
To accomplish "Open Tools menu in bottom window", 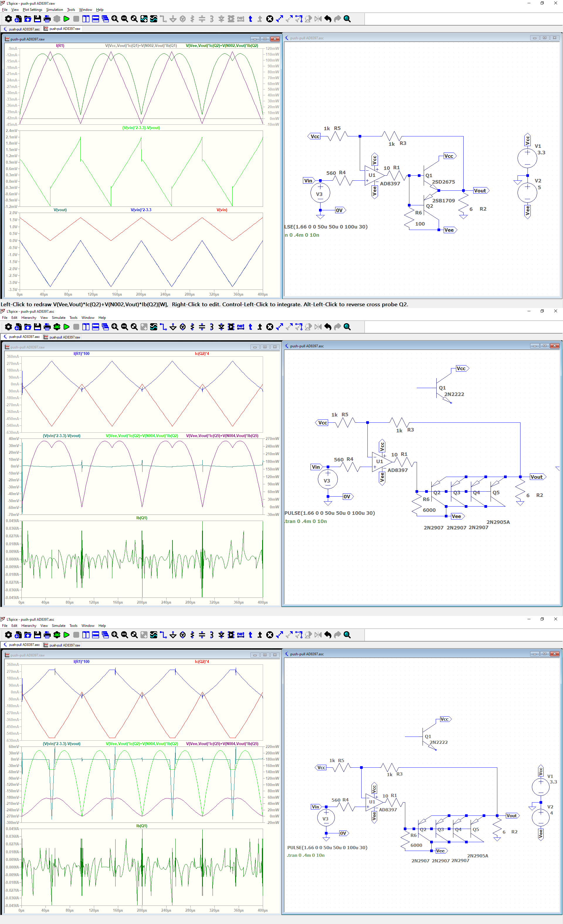I will click(x=74, y=625).
